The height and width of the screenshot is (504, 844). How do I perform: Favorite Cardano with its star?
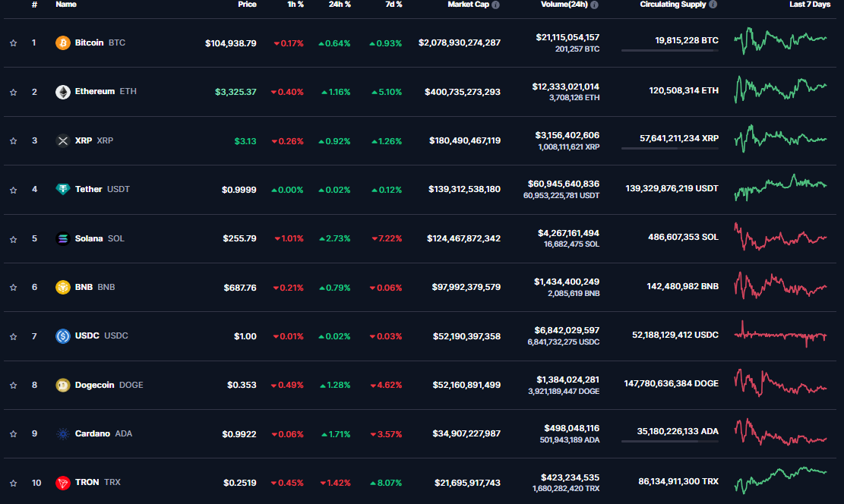tap(13, 434)
